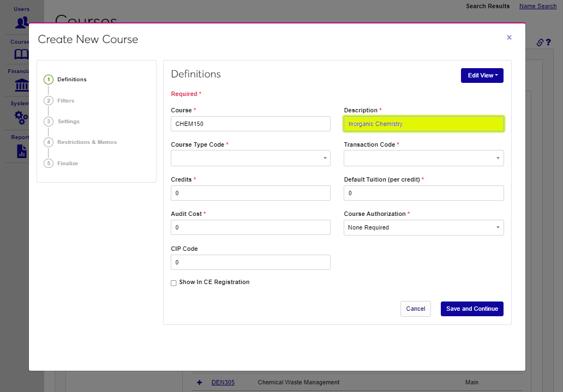Open the Courses book icon
The image size is (563, 392).
pyautogui.click(x=22, y=55)
